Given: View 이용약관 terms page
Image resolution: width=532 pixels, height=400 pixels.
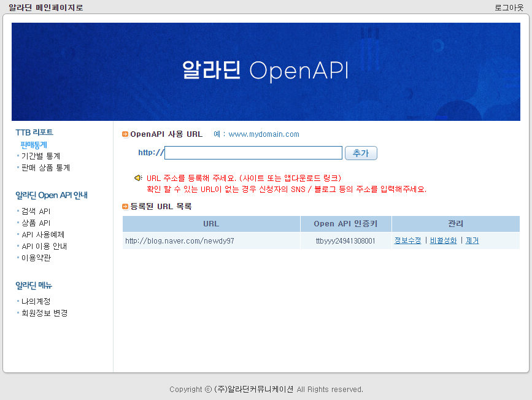Looking at the screenshot, I should pyautogui.click(x=36, y=258).
